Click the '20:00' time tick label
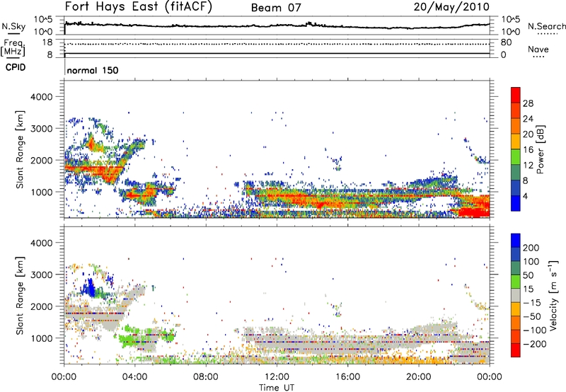 tap(419, 377)
